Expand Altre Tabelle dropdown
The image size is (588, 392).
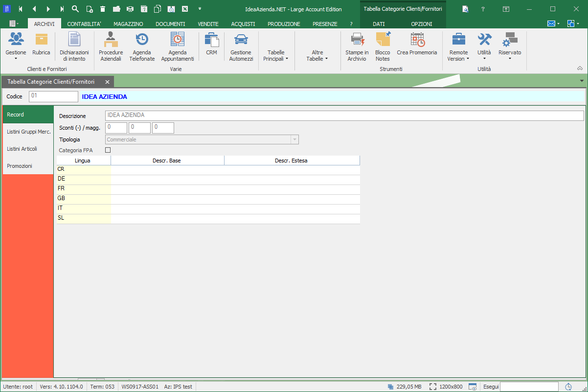(x=317, y=55)
